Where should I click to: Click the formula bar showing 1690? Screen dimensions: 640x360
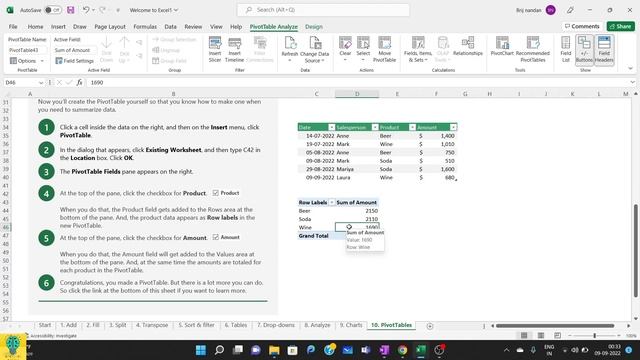click(359, 82)
